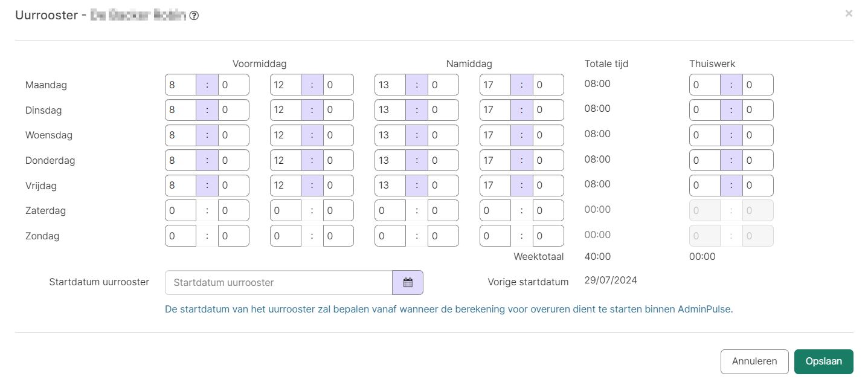
Task: Select Dinsdag Thuiswerk hours field
Action: (705, 110)
